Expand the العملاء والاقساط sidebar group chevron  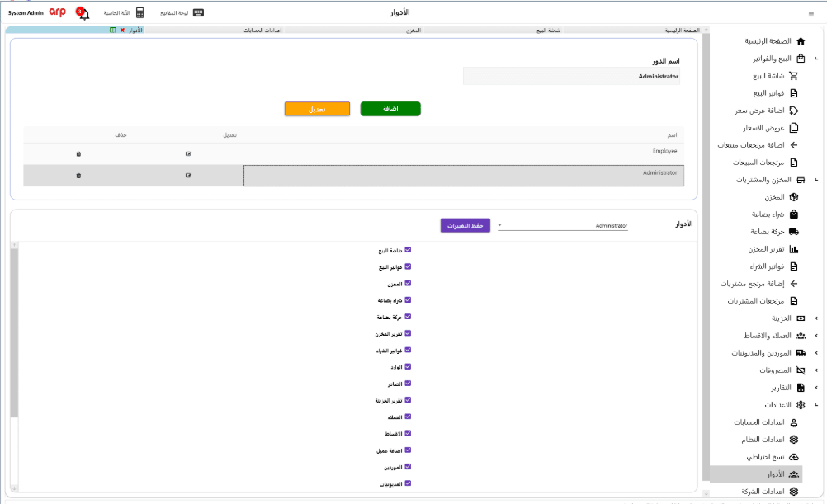(x=816, y=336)
